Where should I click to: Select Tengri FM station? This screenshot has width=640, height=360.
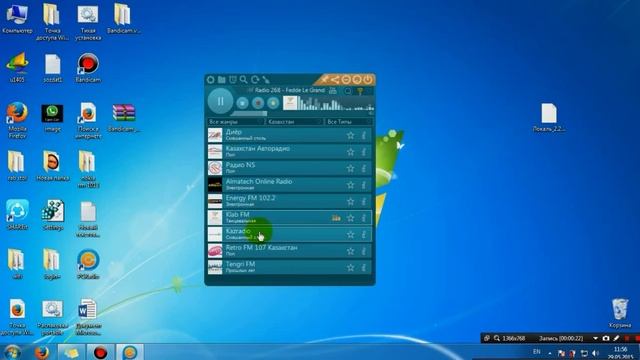coord(290,268)
